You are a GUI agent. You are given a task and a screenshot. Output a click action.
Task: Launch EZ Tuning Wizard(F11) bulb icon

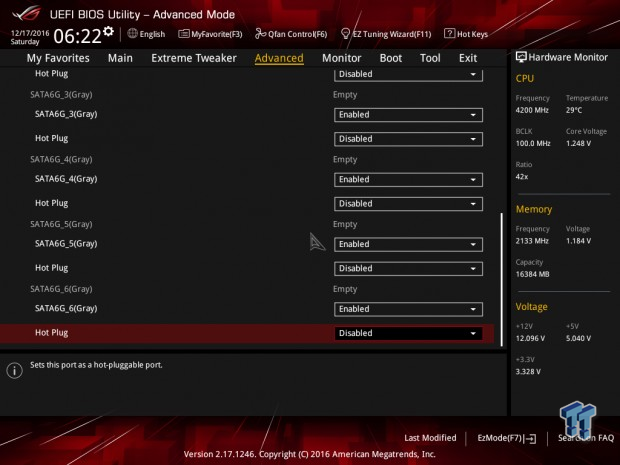[345, 34]
